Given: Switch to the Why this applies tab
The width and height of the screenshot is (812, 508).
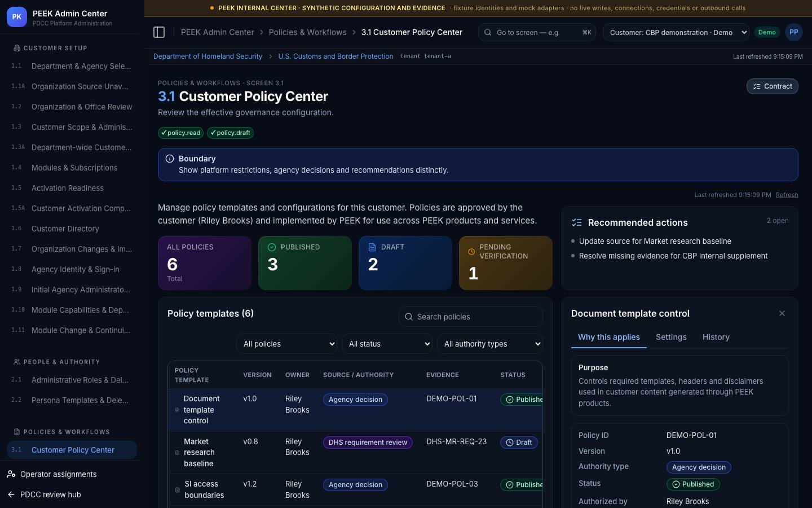Looking at the screenshot, I should coord(609,337).
